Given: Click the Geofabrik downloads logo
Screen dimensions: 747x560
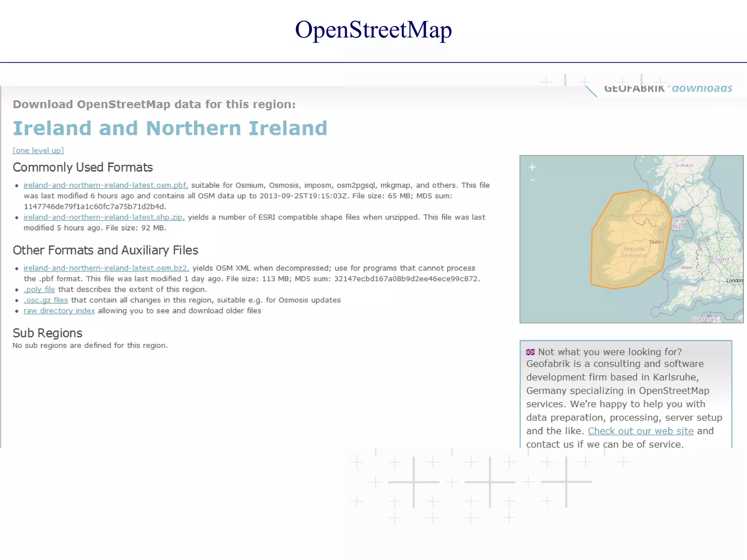Looking at the screenshot, I should tap(668, 89).
